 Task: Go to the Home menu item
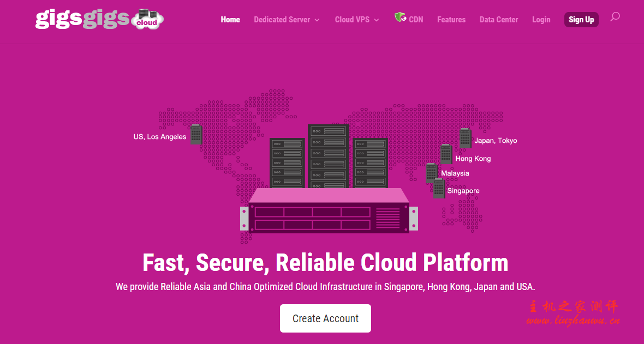click(x=230, y=20)
